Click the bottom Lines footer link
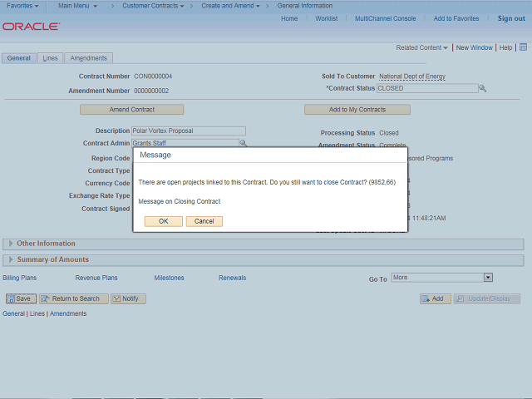 pos(37,314)
